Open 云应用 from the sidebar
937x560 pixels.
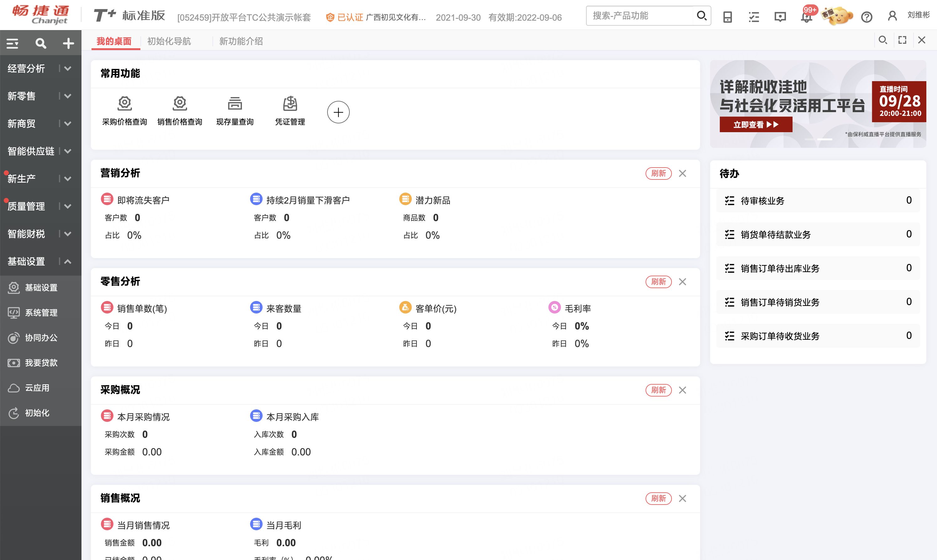[x=38, y=388]
